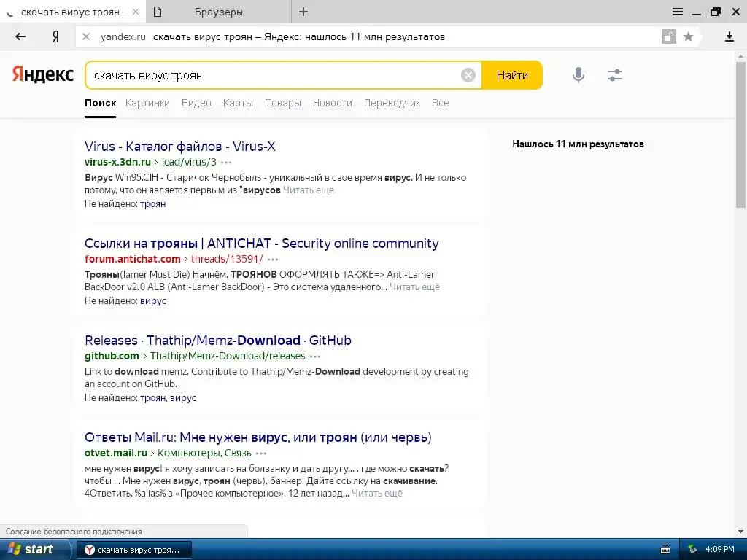This screenshot has width=747, height=560.
Task: Go back with the arrow button
Action: (x=20, y=36)
